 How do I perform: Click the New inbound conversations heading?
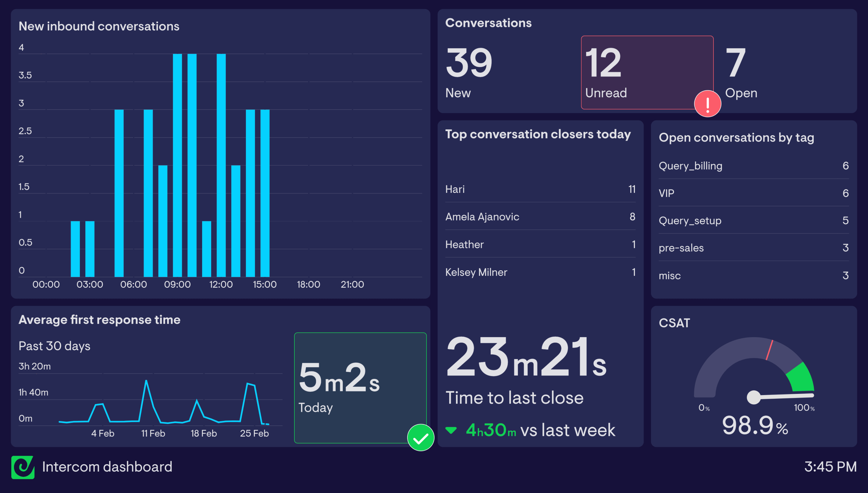(x=99, y=26)
